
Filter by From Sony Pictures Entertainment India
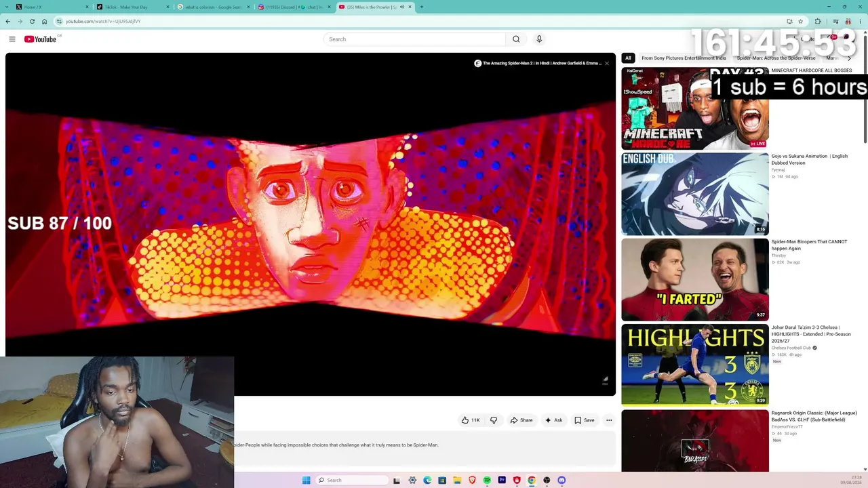tap(684, 58)
